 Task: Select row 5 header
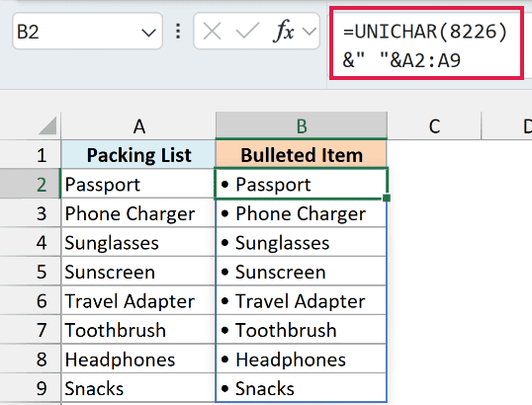tap(31, 272)
